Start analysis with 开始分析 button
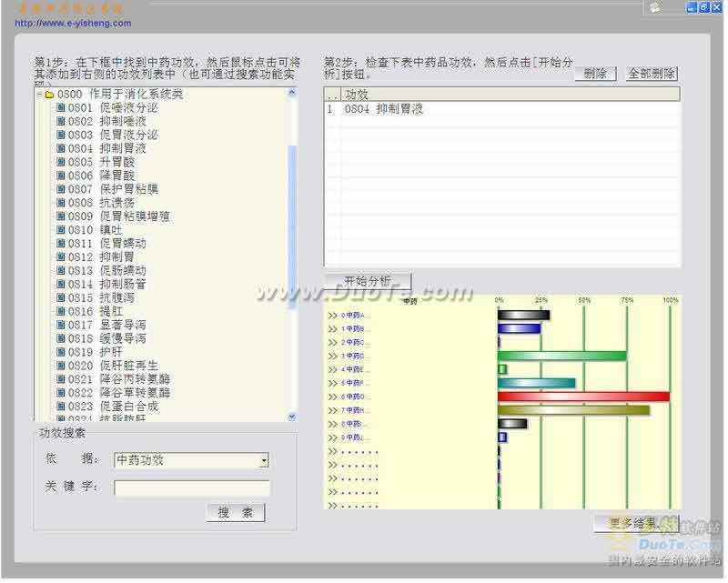The image size is (728, 583). point(368,281)
